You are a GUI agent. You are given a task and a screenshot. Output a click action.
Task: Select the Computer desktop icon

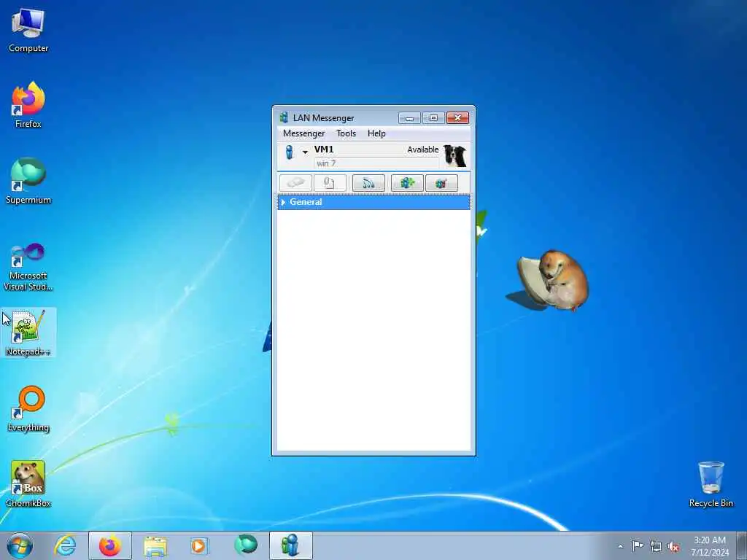(28, 31)
